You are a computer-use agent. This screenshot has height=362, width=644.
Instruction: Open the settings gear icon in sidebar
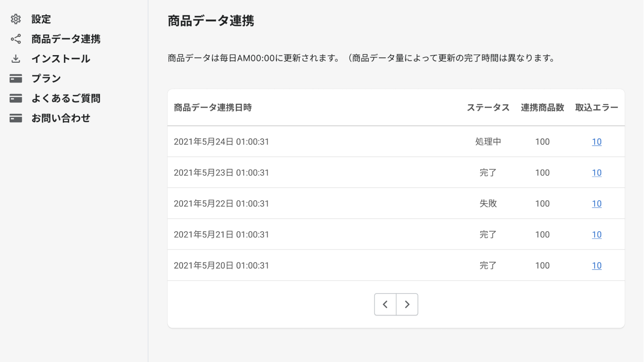point(16,19)
